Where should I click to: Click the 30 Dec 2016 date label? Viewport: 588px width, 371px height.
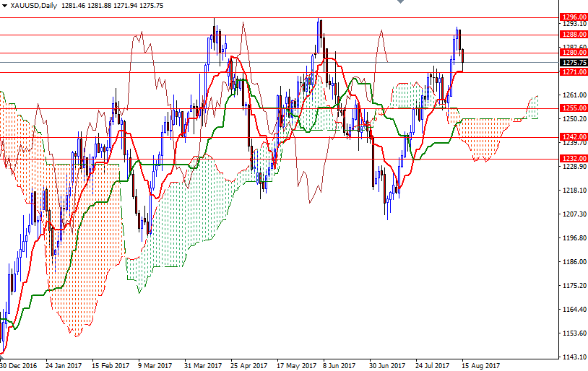point(18,365)
